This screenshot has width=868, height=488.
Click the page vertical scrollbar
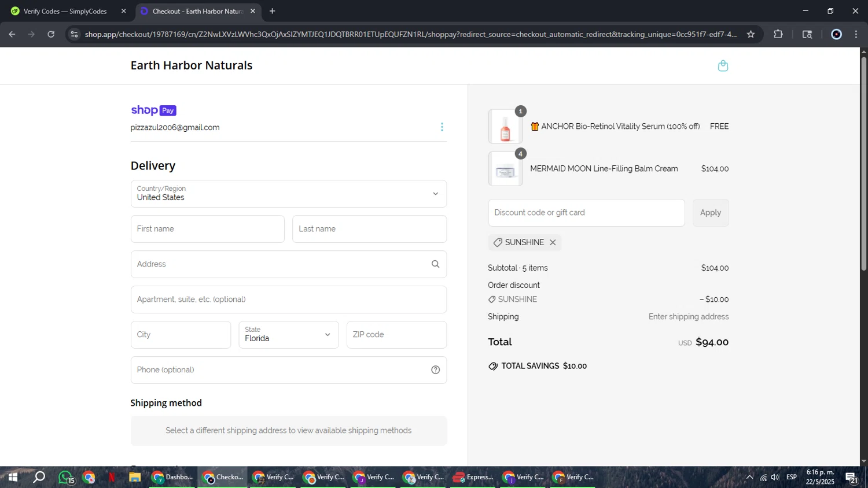863,164
